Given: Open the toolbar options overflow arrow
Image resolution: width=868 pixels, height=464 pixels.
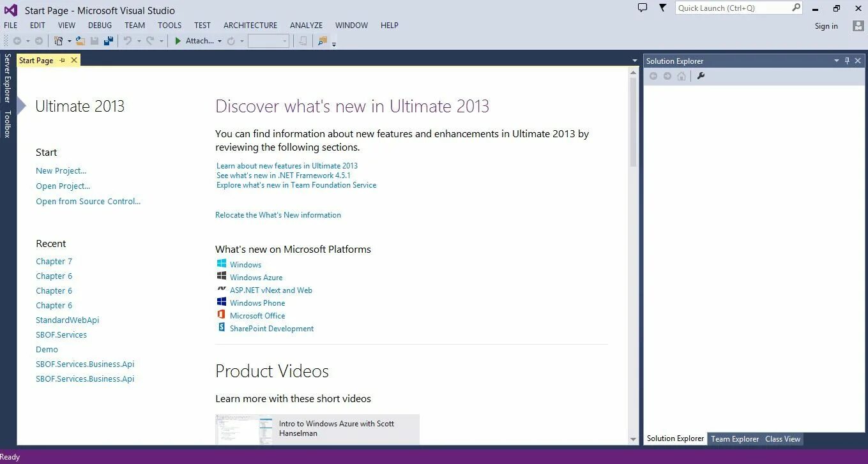Looking at the screenshot, I should [334, 43].
